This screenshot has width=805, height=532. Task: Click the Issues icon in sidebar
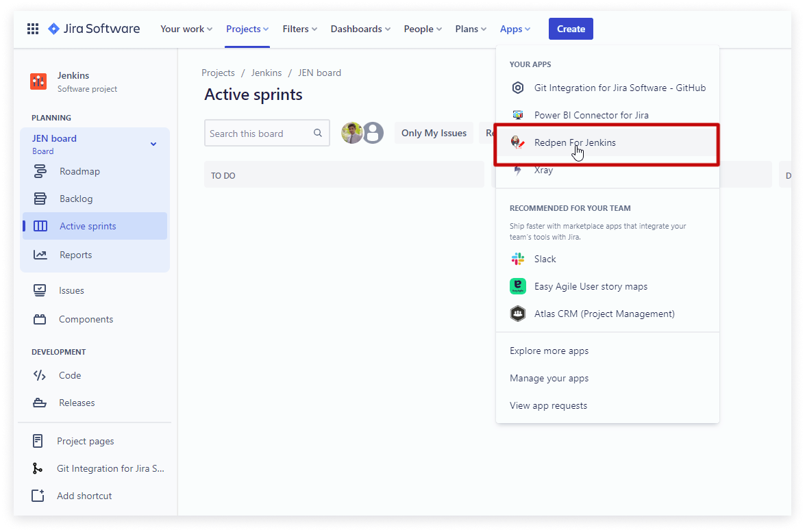click(x=40, y=290)
